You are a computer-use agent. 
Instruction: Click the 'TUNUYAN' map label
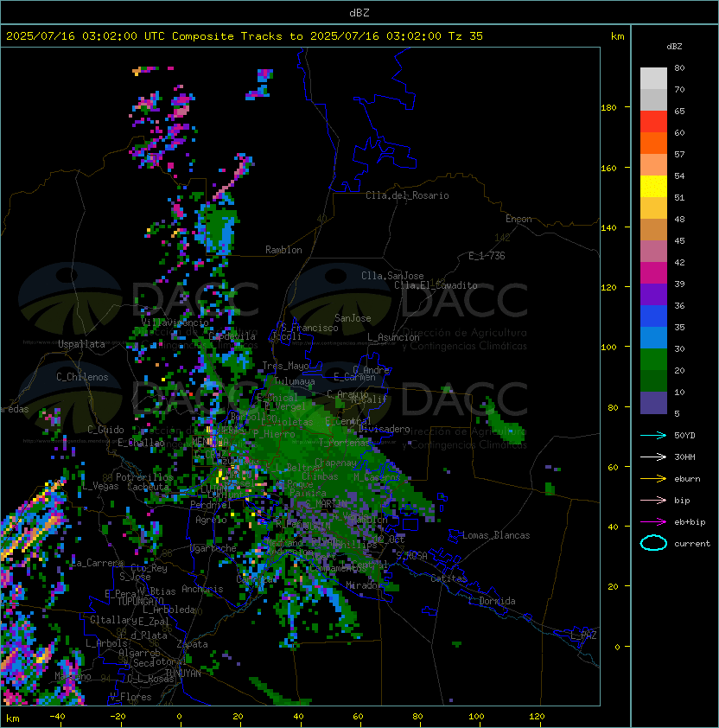[183, 674]
